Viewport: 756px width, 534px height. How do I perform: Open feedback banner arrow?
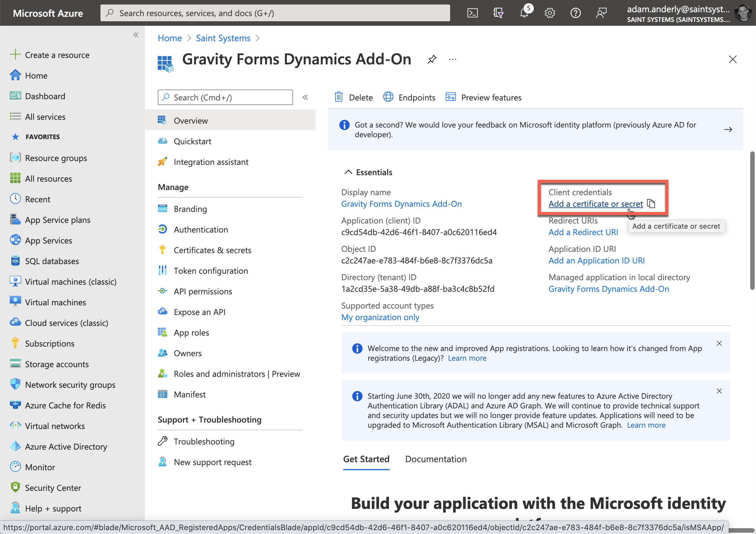coord(728,129)
